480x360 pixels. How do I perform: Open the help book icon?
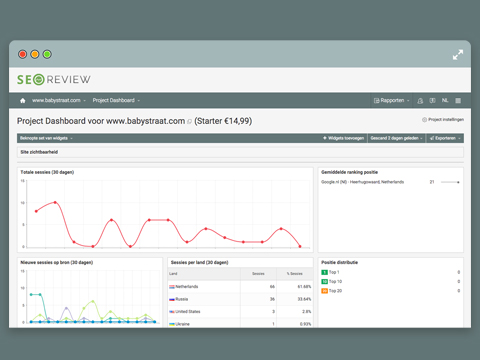point(432,101)
